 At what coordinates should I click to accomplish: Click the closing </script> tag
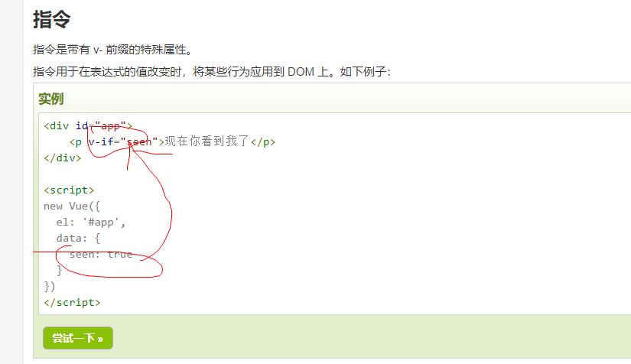pyautogui.click(x=72, y=303)
